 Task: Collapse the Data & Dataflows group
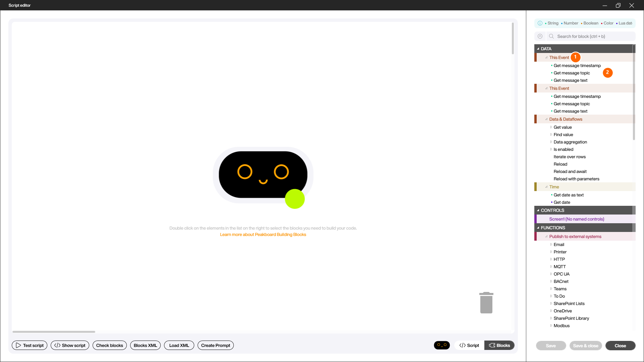[x=546, y=119]
